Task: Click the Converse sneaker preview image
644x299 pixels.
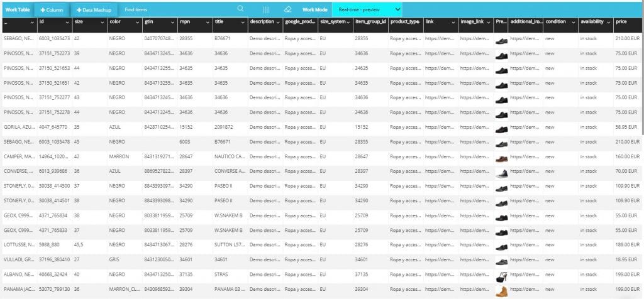Action: [x=501, y=173]
